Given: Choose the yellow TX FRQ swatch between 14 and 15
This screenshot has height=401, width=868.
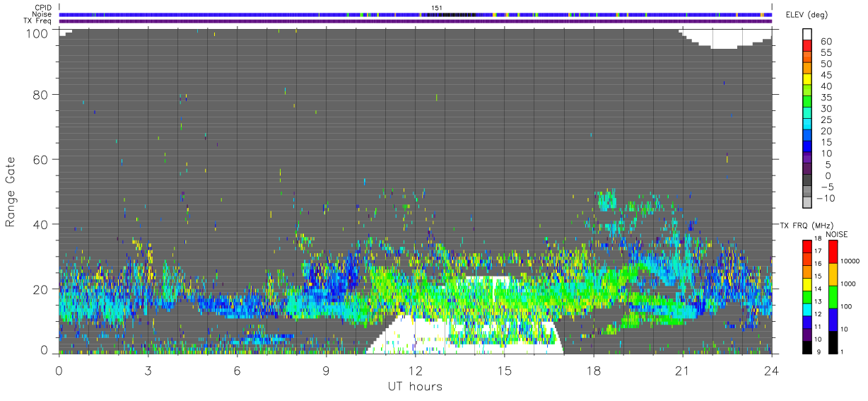Looking at the screenshot, I should [807, 284].
